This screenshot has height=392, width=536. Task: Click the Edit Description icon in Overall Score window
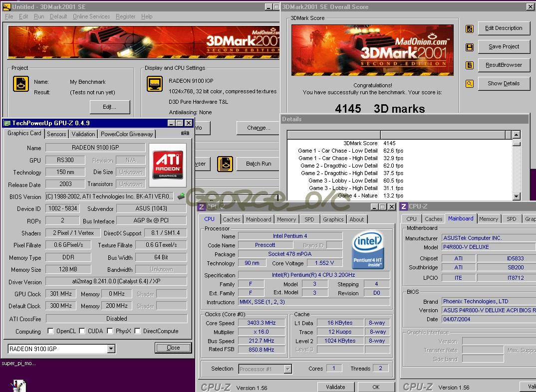(x=470, y=29)
